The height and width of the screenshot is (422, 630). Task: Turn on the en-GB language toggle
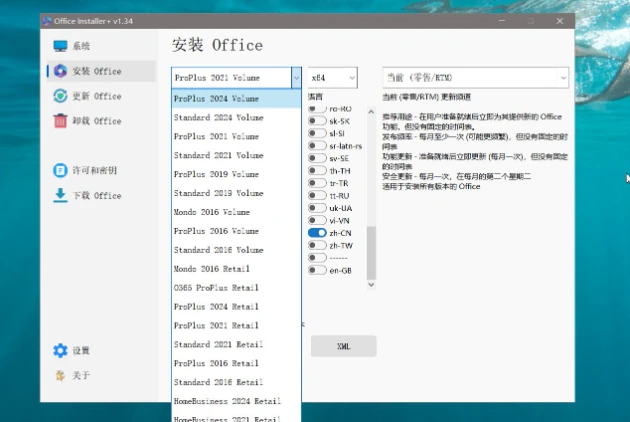pyautogui.click(x=318, y=270)
